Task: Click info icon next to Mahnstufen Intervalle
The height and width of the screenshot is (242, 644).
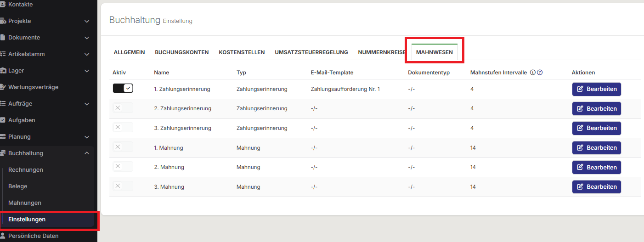Action: (x=533, y=73)
